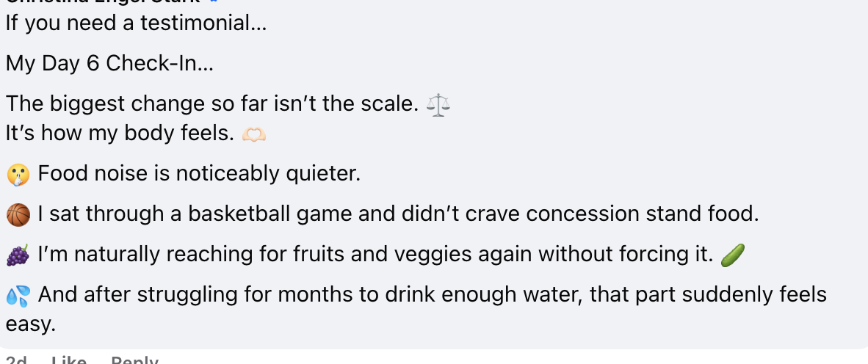
Task: Click the fruits and veggies sentence
Action: click(375, 255)
